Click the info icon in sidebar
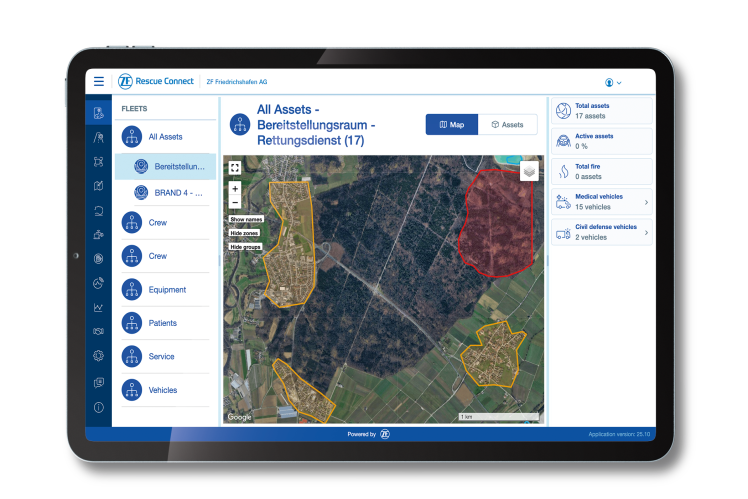This screenshot has height=499, width=748. (98, 407)
